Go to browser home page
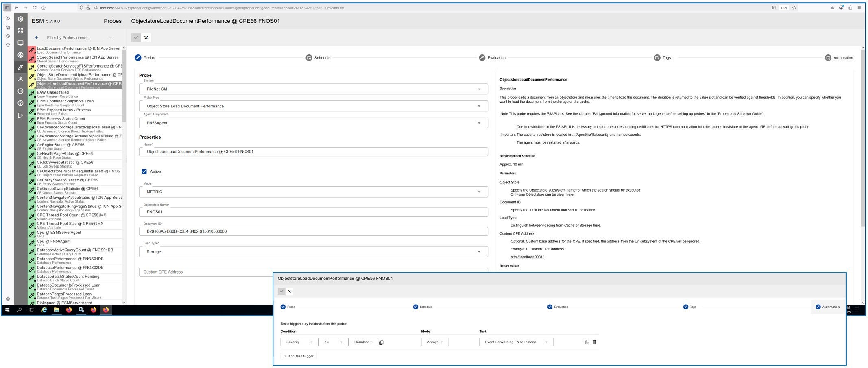 pos(44,7)
